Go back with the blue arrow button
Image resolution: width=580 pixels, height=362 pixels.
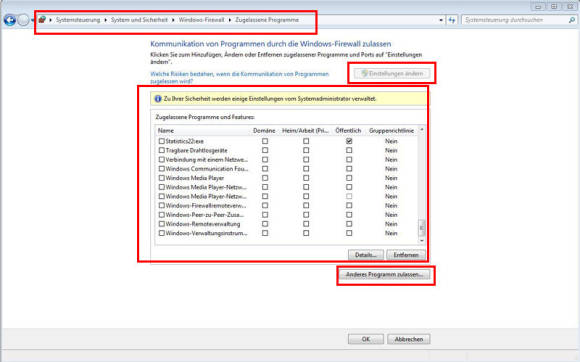click(10, 20)
